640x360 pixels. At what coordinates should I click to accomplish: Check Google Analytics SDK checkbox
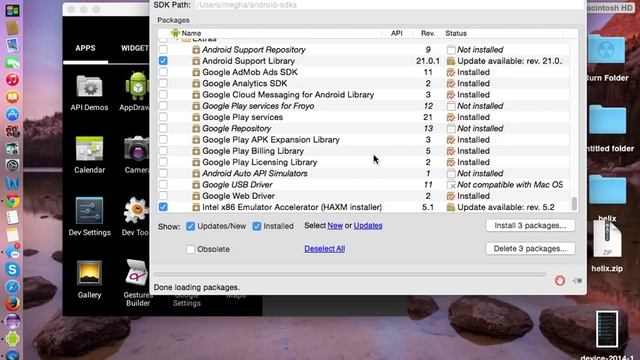[163, 83]
